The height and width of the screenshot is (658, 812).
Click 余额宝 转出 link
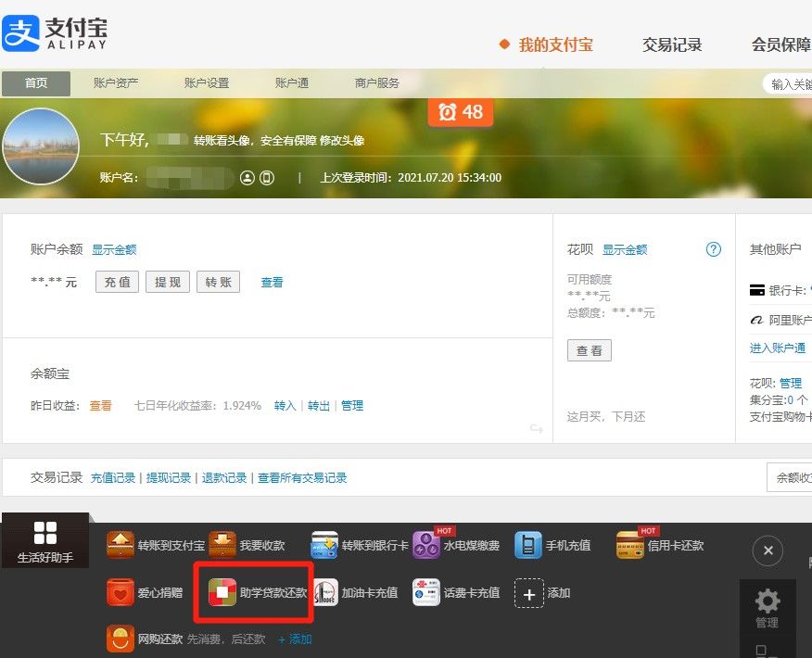(x=319, y=405)
